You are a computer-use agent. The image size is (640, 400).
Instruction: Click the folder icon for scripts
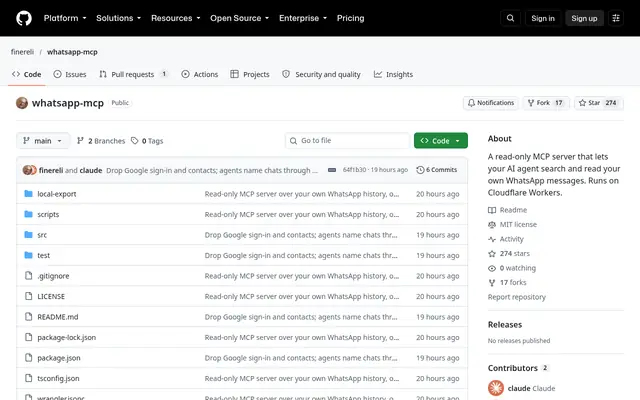point(28,214)
